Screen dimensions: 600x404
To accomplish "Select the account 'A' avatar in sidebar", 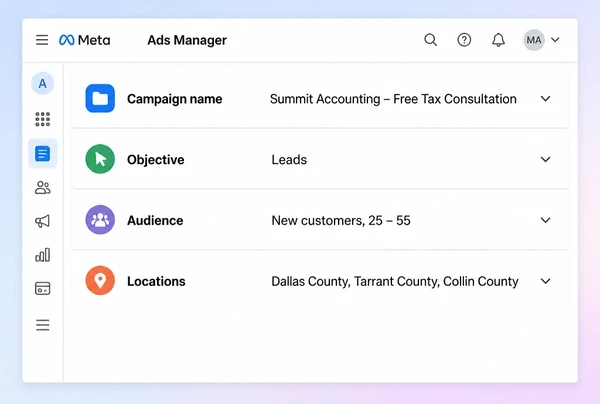I will point(42,83).
